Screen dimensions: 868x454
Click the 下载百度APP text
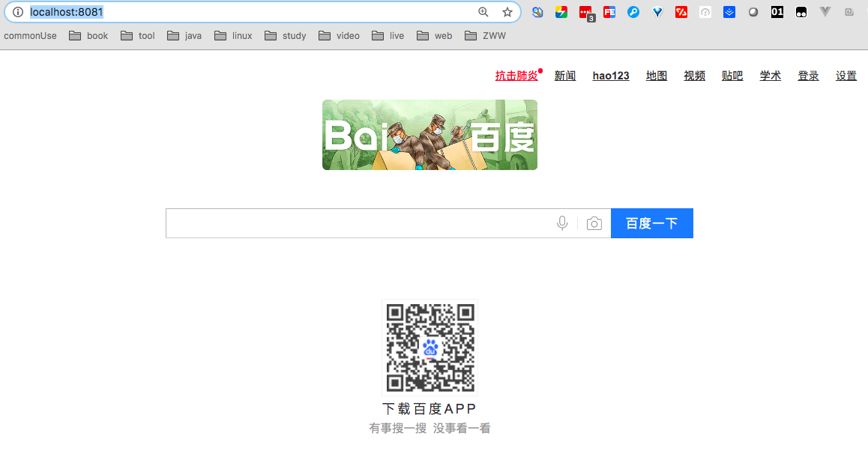tap(430, 408)
